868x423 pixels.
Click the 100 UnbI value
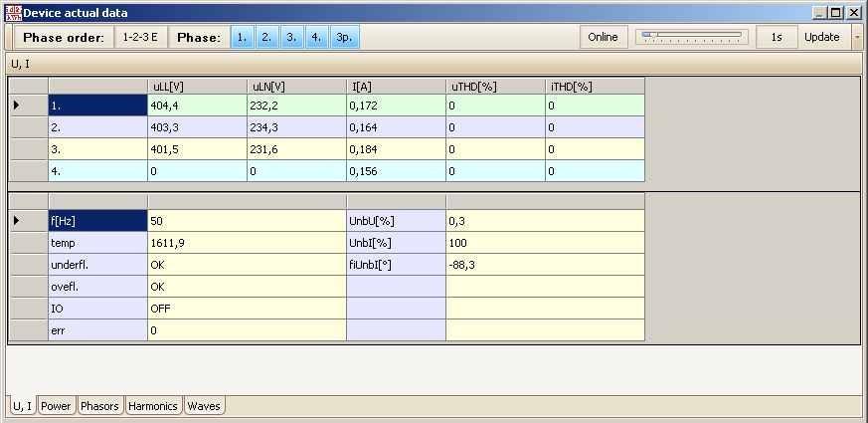point(545,243)
